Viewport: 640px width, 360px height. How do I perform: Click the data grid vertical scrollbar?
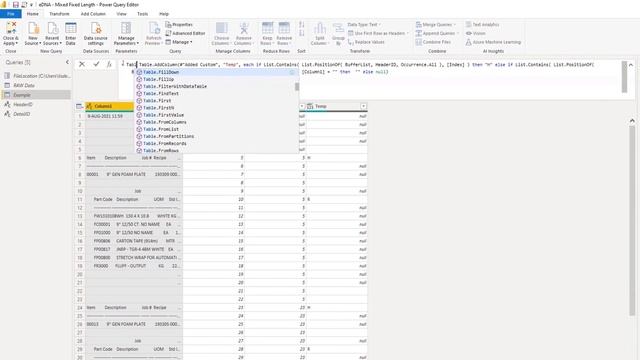tap(632, 220)
